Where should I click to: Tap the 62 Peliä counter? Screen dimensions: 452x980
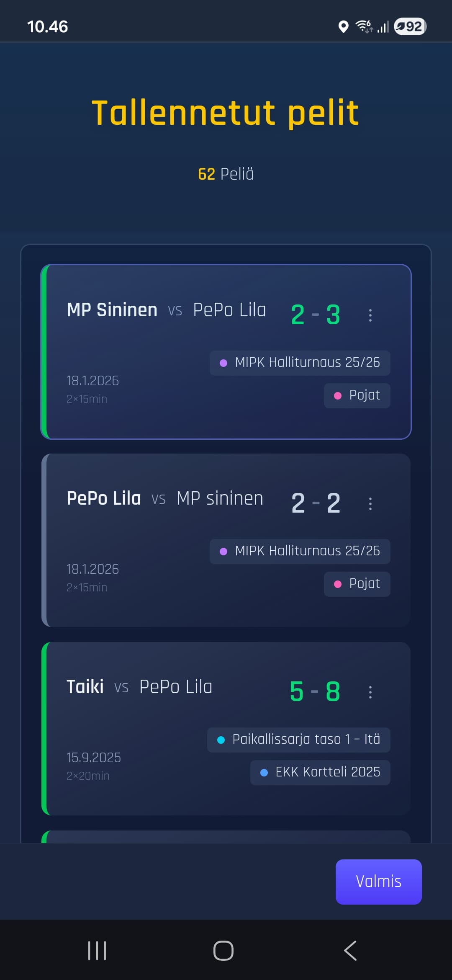click(226, 174)
